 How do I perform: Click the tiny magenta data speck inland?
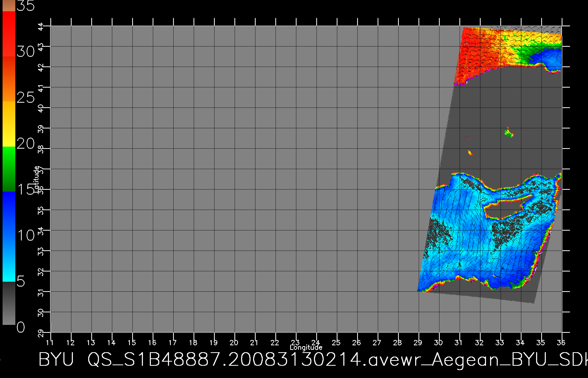point(468,138)
